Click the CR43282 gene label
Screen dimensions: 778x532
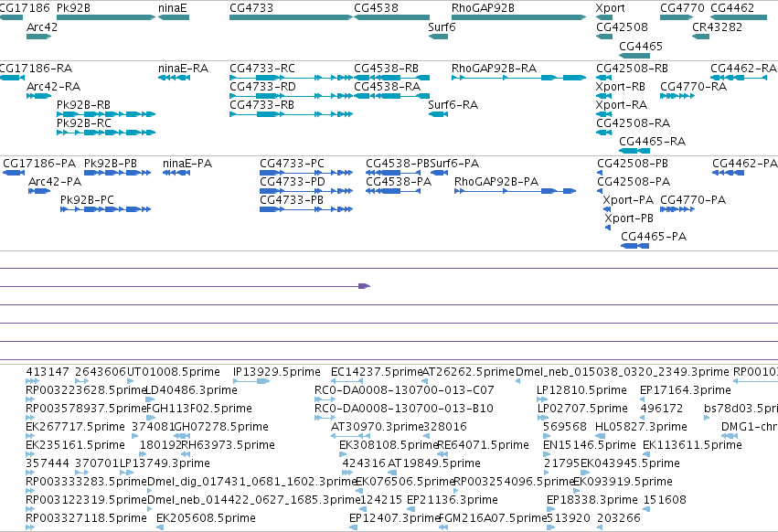click(717, 27)
